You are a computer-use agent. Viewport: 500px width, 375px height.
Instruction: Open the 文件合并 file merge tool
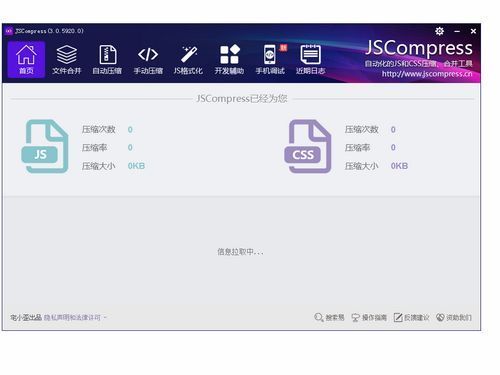click(x=67, y=60)
